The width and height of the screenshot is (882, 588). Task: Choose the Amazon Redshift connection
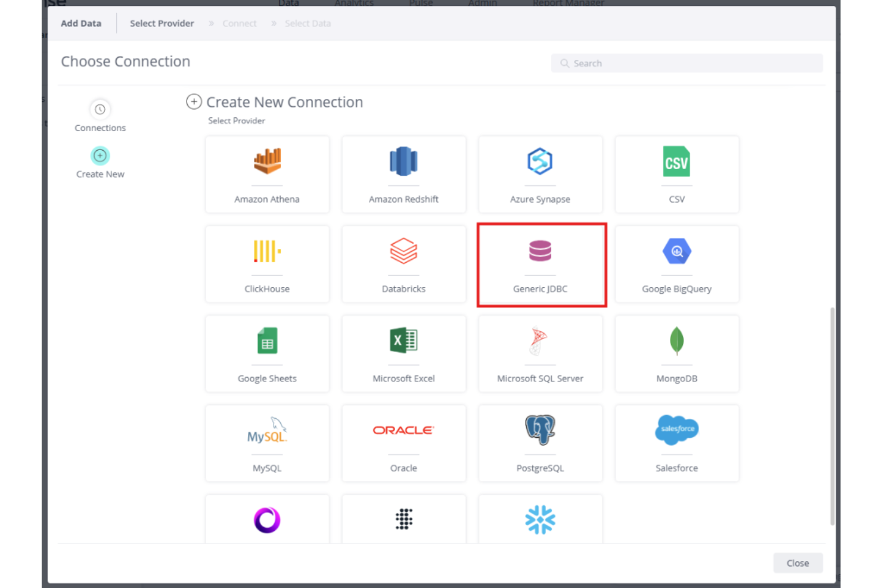click(x=403, y=174)
